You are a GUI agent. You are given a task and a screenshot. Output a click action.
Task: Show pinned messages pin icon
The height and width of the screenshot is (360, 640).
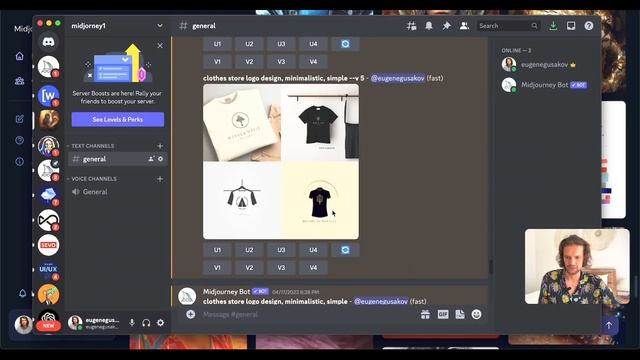click(447, 26)
